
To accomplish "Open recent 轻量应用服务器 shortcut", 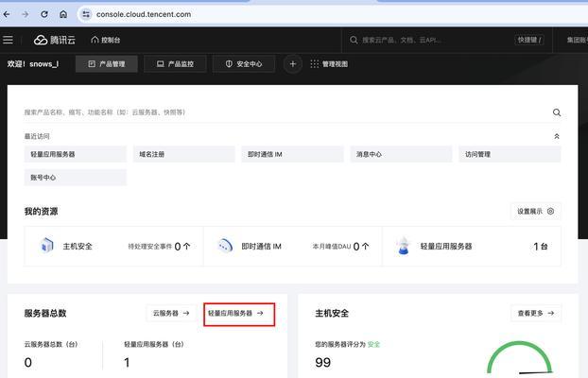I will [x=76, y=154].
